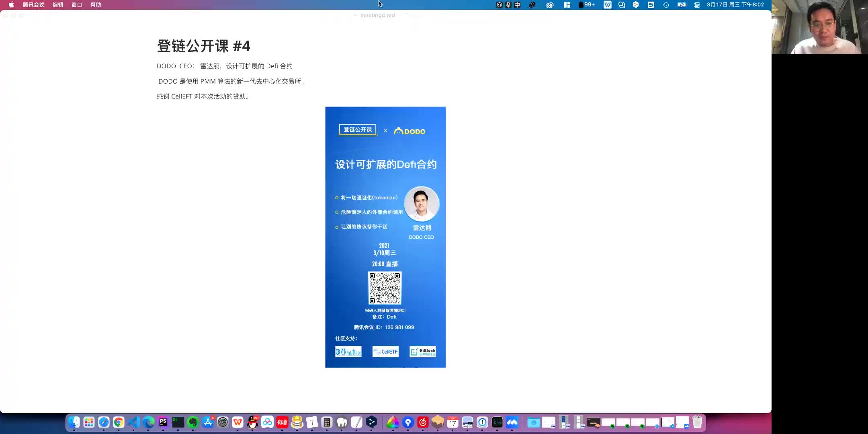Click the DODO CEO speaker line
868x434 pixels.
pyautogui.click(x=225, y=66)
